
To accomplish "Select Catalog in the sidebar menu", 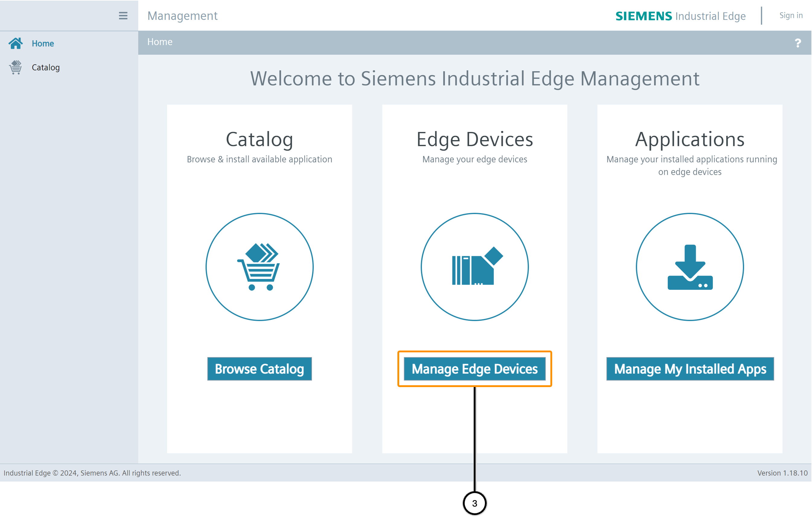I will click(46, 68).
